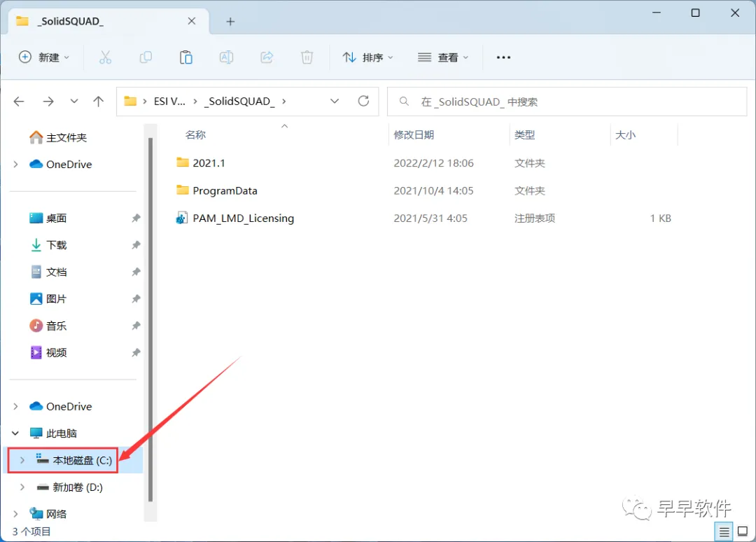Click the pin icon beside 视频
Viewport: 756px width, 542px height.
point(136,352)
